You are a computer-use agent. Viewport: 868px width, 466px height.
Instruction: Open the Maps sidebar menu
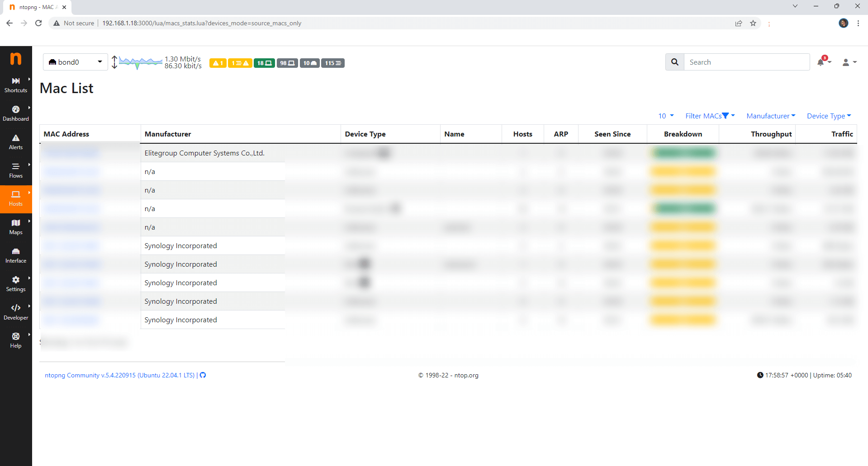coord(16,227)
